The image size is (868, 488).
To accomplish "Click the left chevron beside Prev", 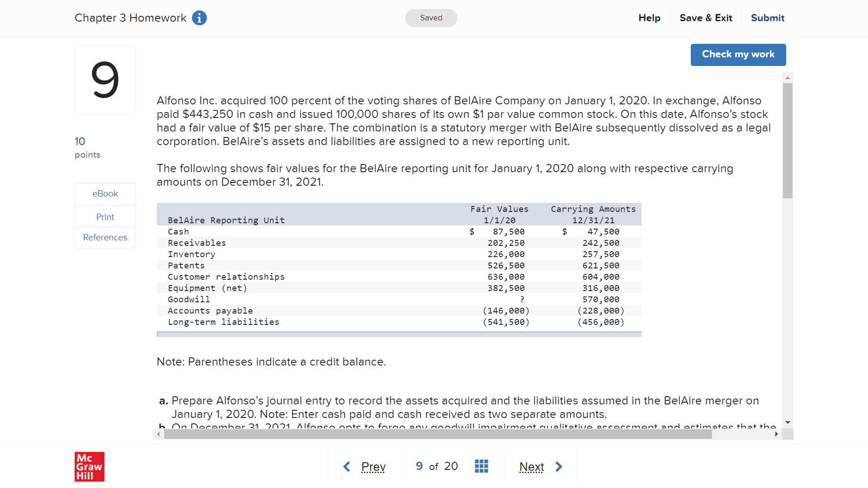I will click(347, 466).
